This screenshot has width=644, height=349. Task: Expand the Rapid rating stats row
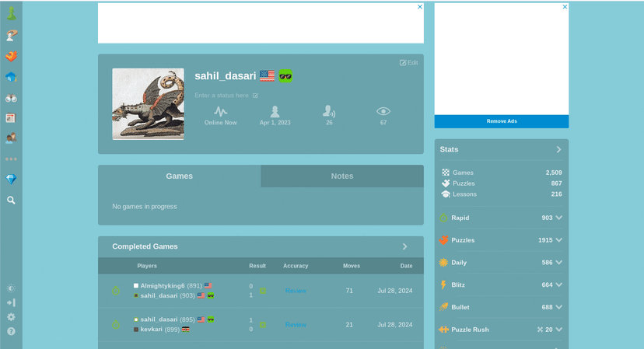tap(502, 218)
